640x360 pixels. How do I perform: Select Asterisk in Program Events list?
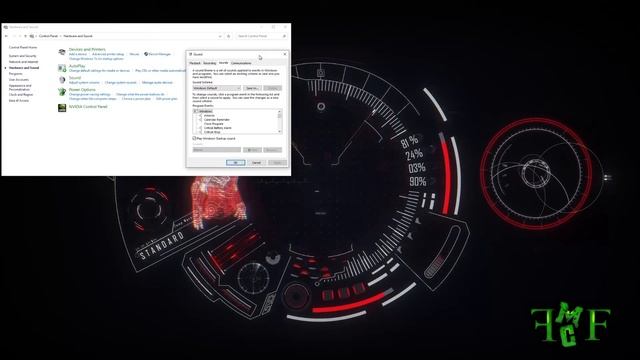209,116
